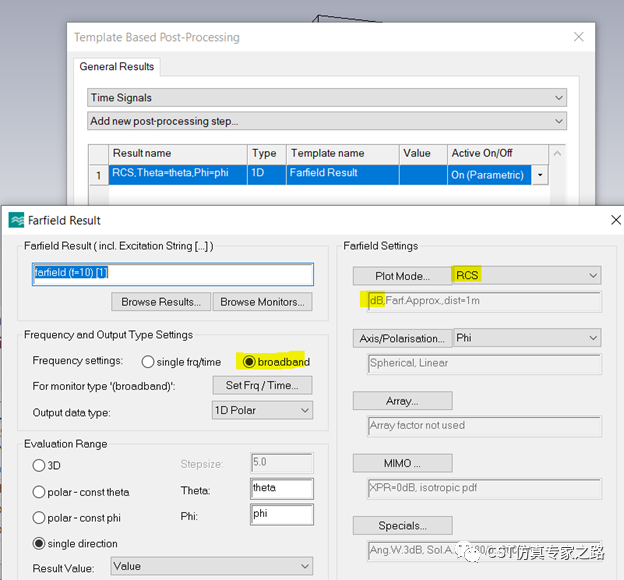Click the Farfield Result template name cell
Viewport: 624px width, 580px height.
pos(343,175)
